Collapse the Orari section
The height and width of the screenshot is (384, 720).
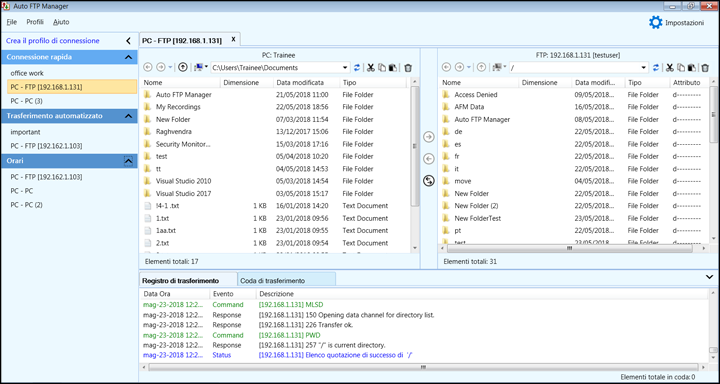(x=128, y=161)
